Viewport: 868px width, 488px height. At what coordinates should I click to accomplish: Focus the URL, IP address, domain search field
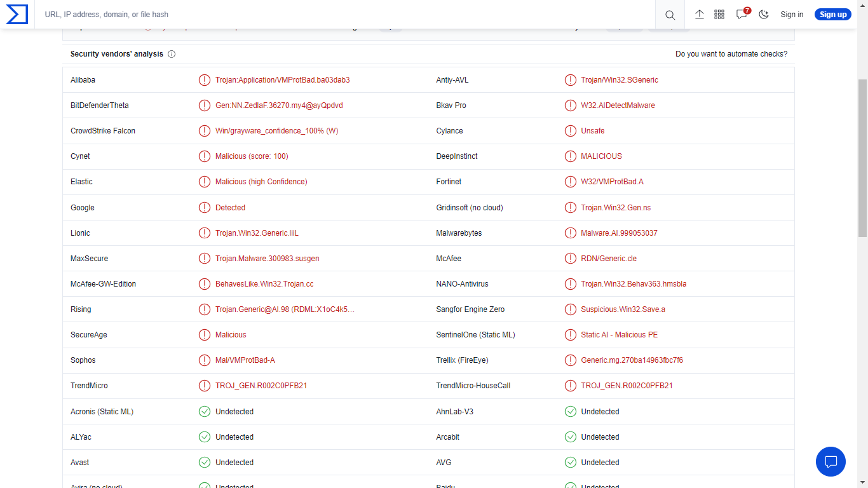click(343, 15)
